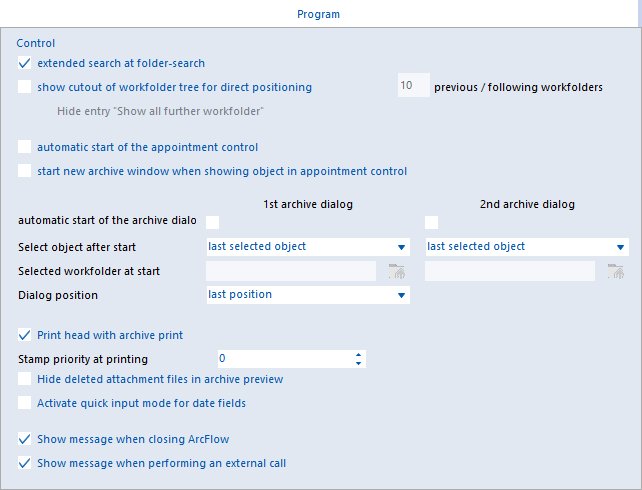Disable Print head with archive print
This screenshot has width=642, height=490.
(x=25, y=335)
